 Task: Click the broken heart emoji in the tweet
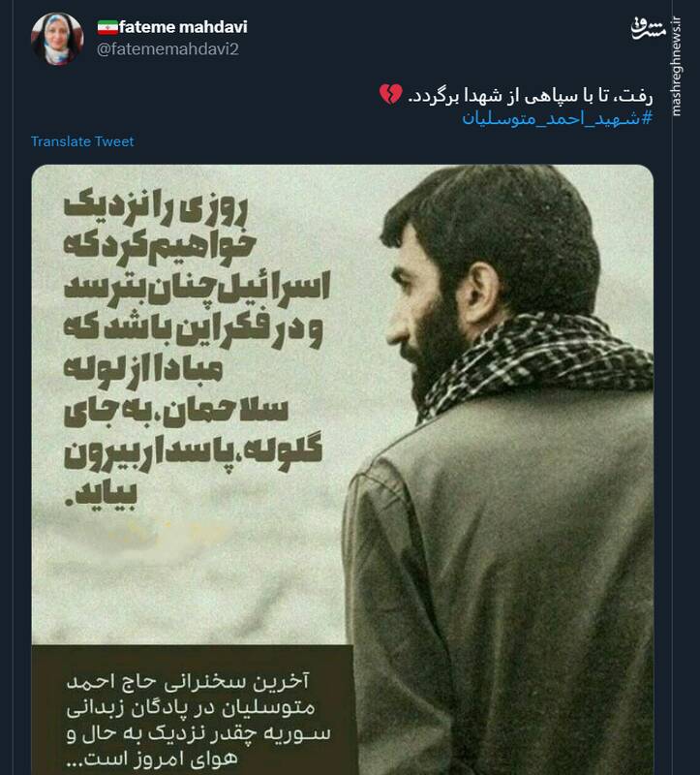point(391,94)
